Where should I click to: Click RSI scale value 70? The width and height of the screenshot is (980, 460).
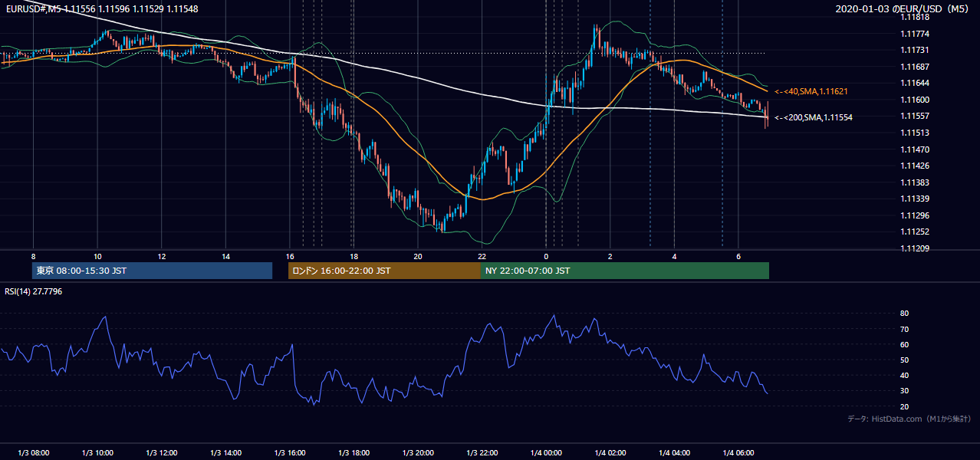coord(905,329)
